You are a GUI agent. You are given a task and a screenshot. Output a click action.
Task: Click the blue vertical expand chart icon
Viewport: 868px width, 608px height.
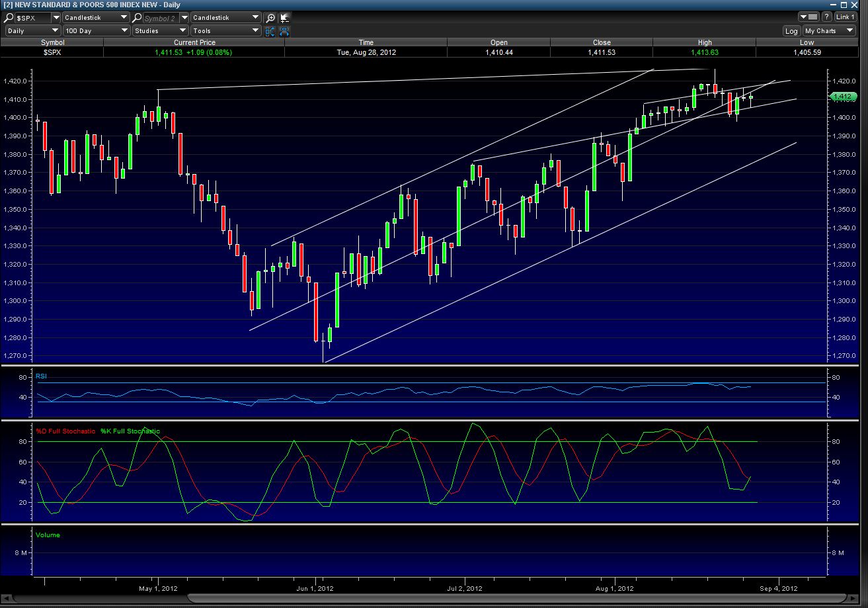point(270,31)
